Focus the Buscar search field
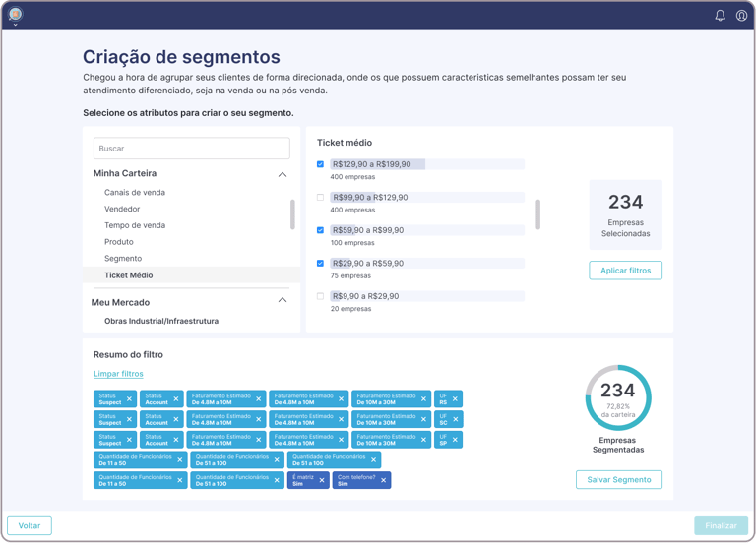Screen dimensions: 756x545 tap(192, 149)
